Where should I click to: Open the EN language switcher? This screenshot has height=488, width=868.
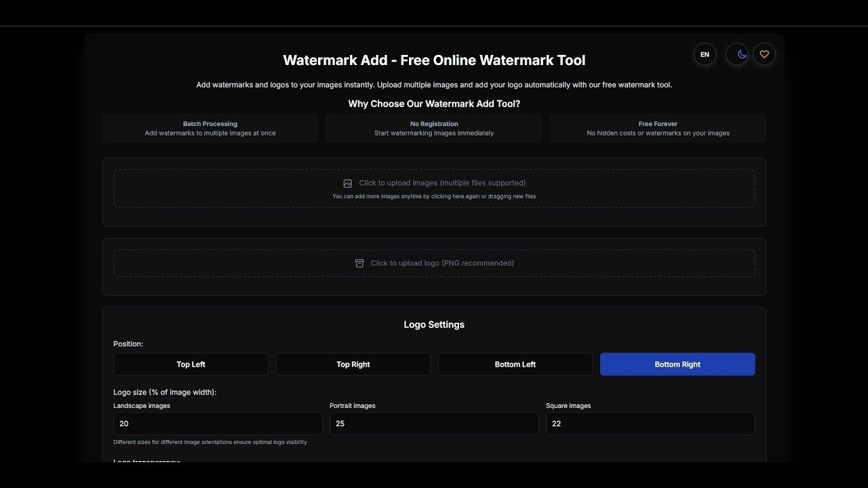tap(705, 54)
